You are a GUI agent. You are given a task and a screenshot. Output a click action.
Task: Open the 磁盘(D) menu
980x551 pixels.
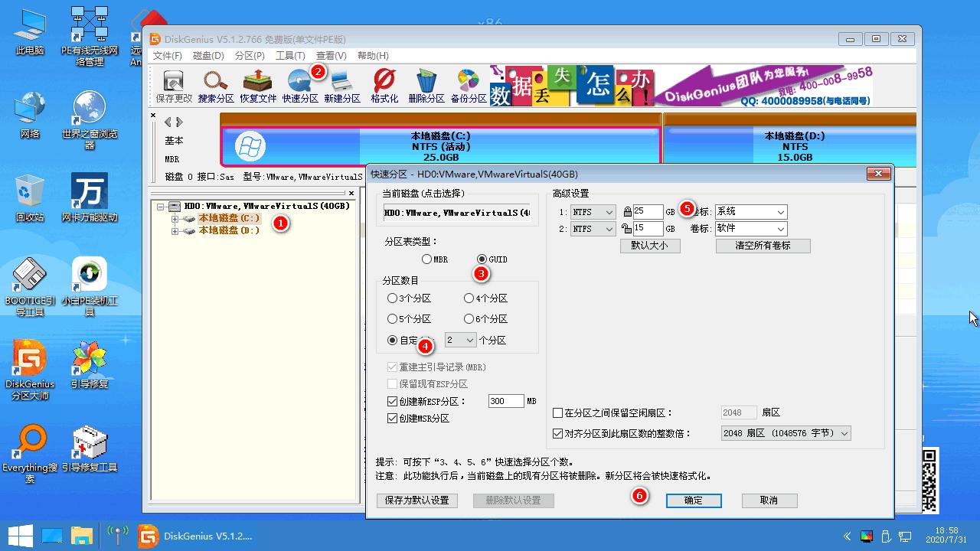coord(207,55)
